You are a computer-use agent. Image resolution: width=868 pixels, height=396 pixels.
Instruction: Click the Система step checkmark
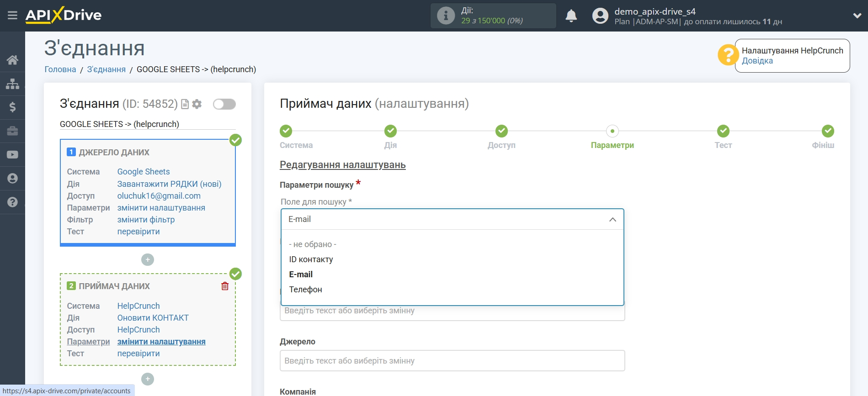tap(286, 131)
